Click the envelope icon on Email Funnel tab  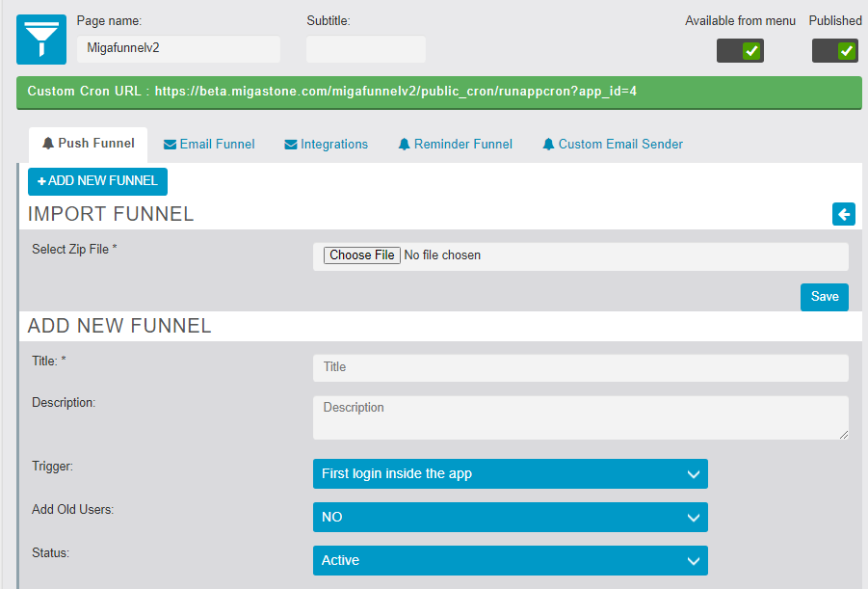[x=170, y=145]
